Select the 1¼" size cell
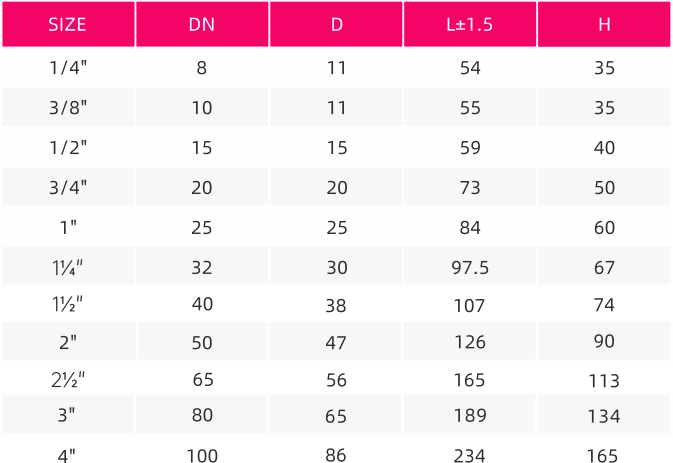 [x=67, y=268]
